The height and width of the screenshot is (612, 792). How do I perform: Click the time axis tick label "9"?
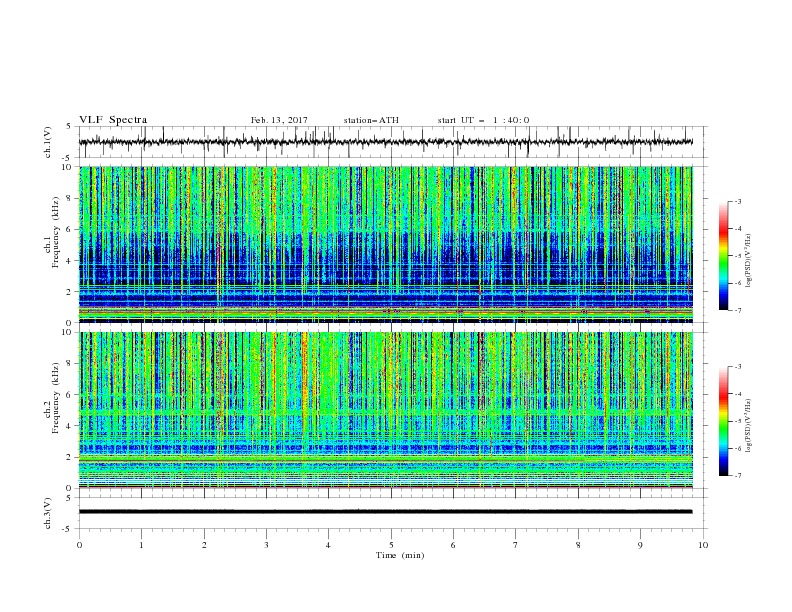pos(640,545)
